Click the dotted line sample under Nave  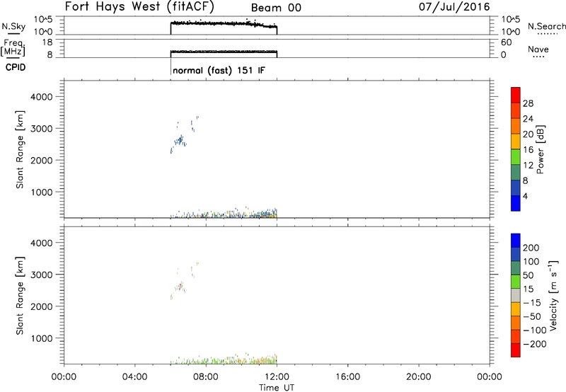pyautogui.click(x=538, y=57)
